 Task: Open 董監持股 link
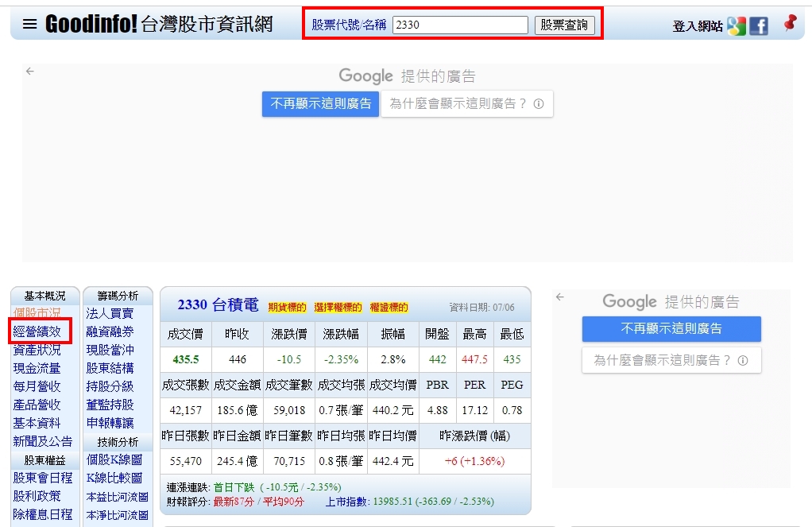[x=110, y=405]
